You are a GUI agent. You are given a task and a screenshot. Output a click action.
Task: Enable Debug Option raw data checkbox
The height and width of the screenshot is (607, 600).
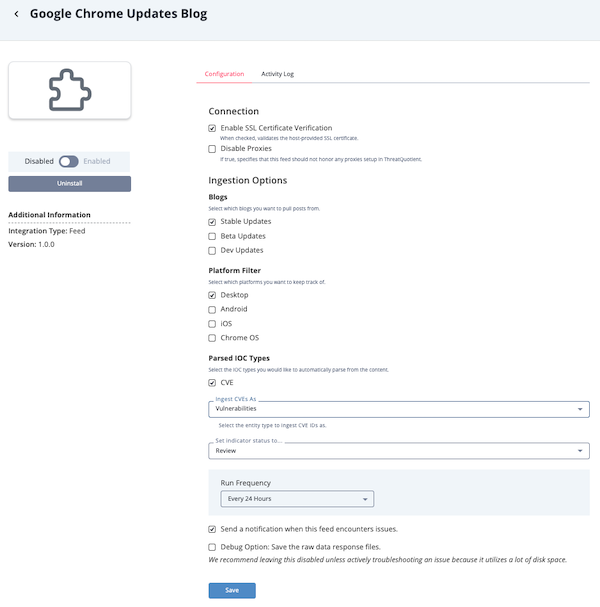(212, 547)
